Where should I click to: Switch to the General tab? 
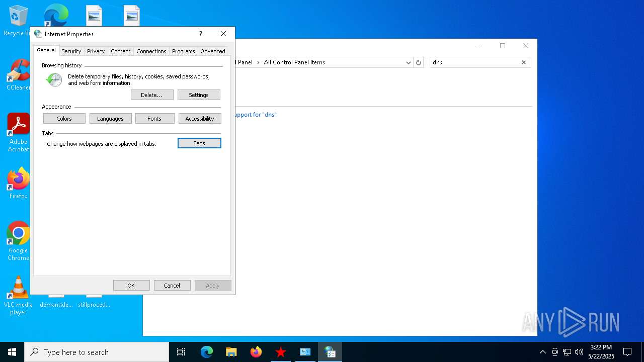click(46, 50)
